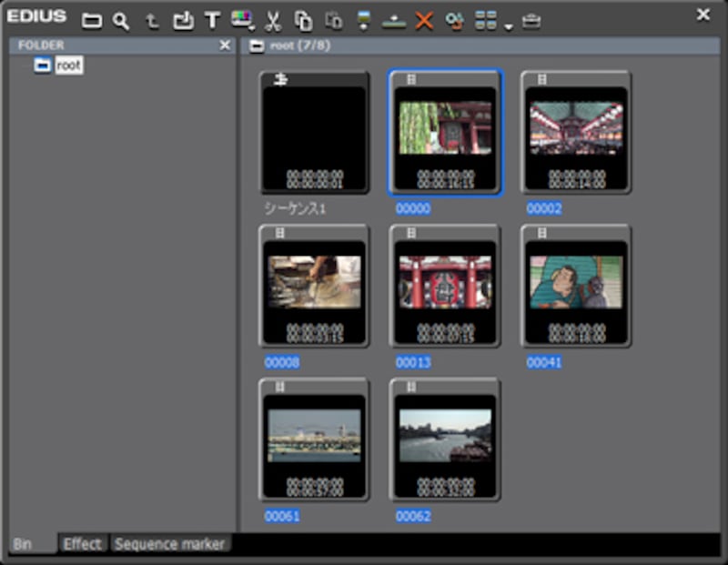Click the color bars new clip icon

(242, 20)
